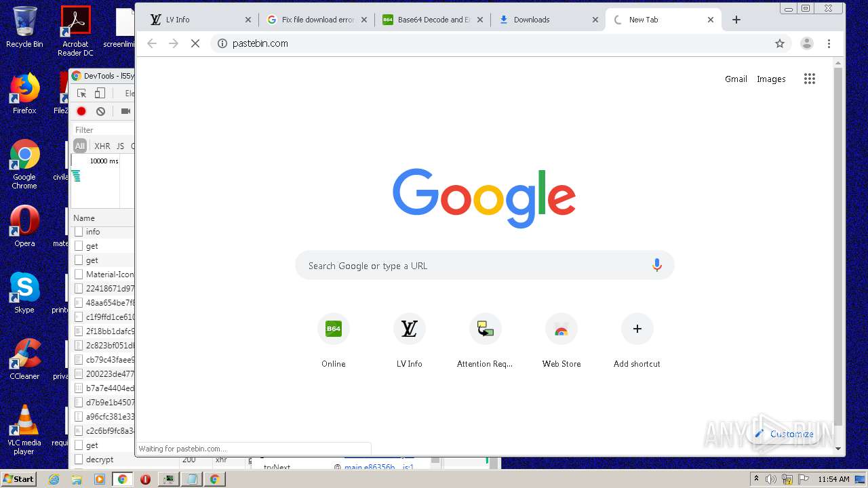Select the JS filter in DevTools
The image size is (868, 488).
pyautogui.click(x=120, y=146)
